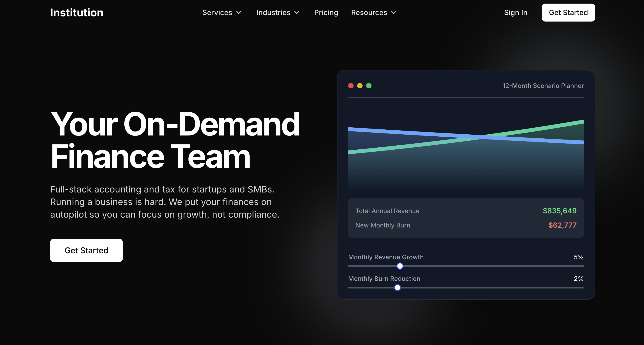Open the Pricing page
Image resolution: width=644 pixels, height=345 pixels.
[x=326, y=13]
